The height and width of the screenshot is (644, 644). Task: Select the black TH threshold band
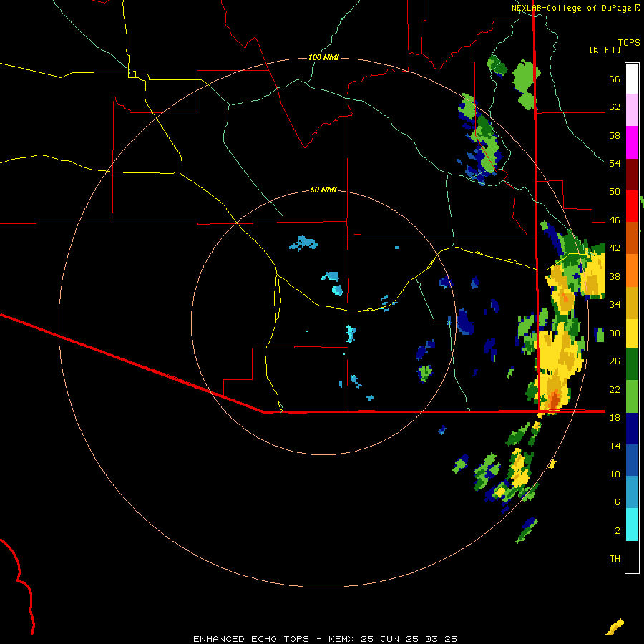pos(632,557)
